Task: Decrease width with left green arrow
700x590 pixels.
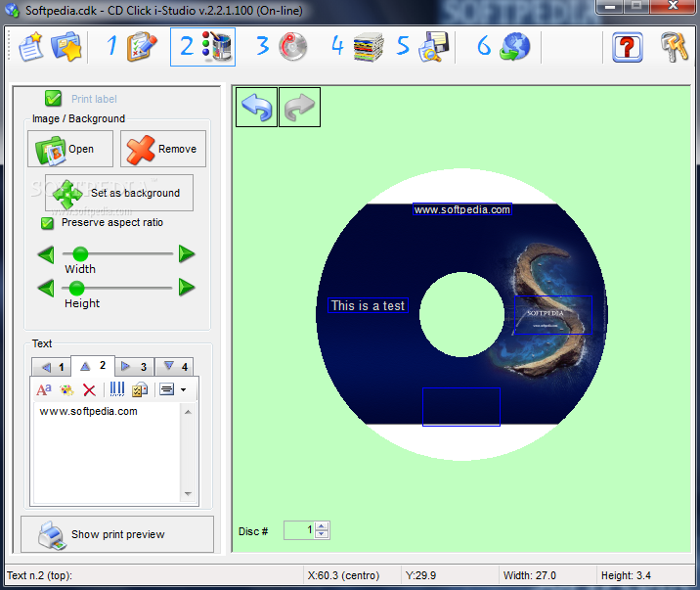Action: [46, 254]
